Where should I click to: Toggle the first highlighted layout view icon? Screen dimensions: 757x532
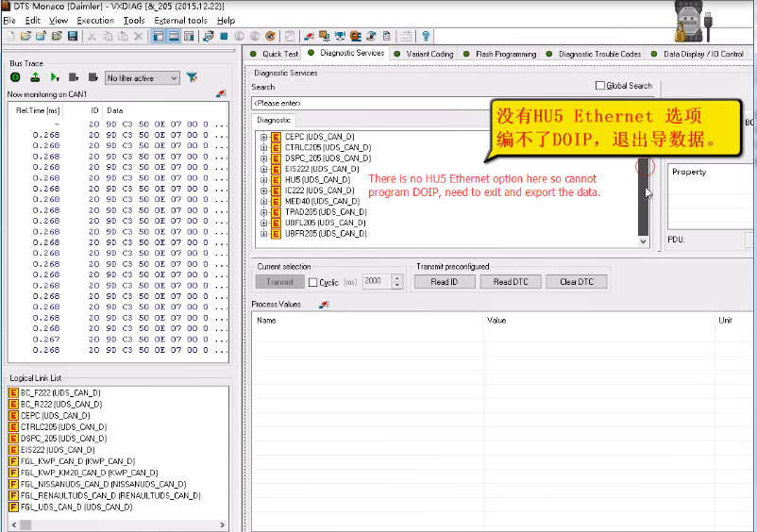159,36
